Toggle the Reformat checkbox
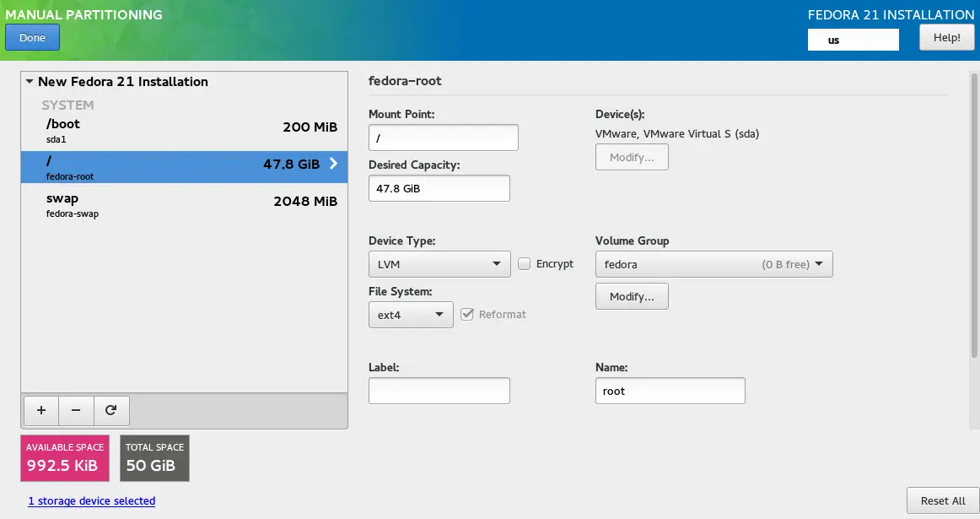 pyautogui.click(x=468, y=315)
